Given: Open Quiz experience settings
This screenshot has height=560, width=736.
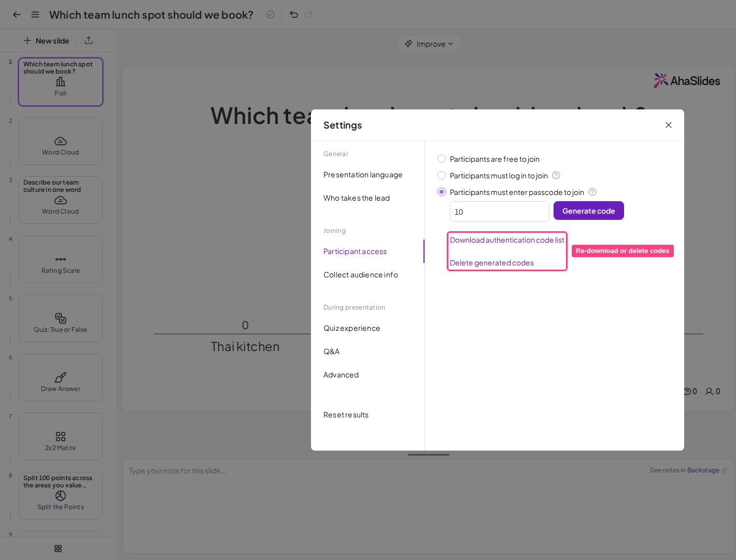Looking at the screenshot, I should tap(352, 328).
